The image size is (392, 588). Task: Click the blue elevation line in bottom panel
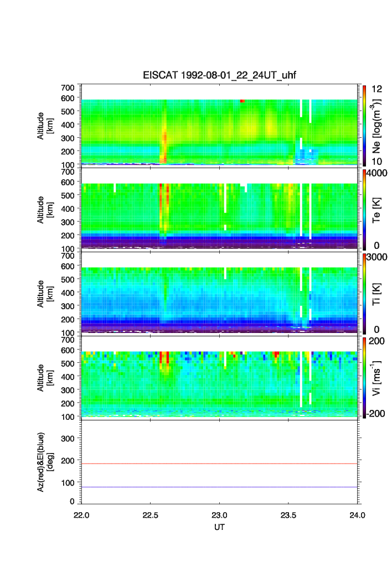[219, 487]
